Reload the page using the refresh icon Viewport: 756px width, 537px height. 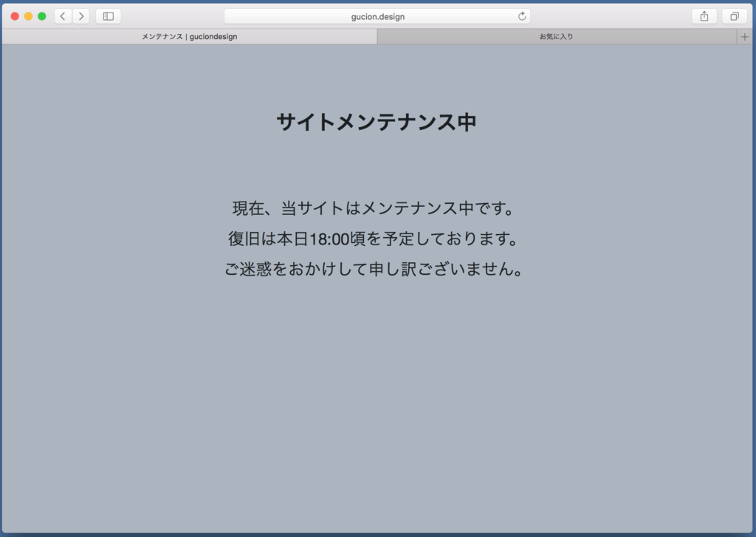click(522, 16)
